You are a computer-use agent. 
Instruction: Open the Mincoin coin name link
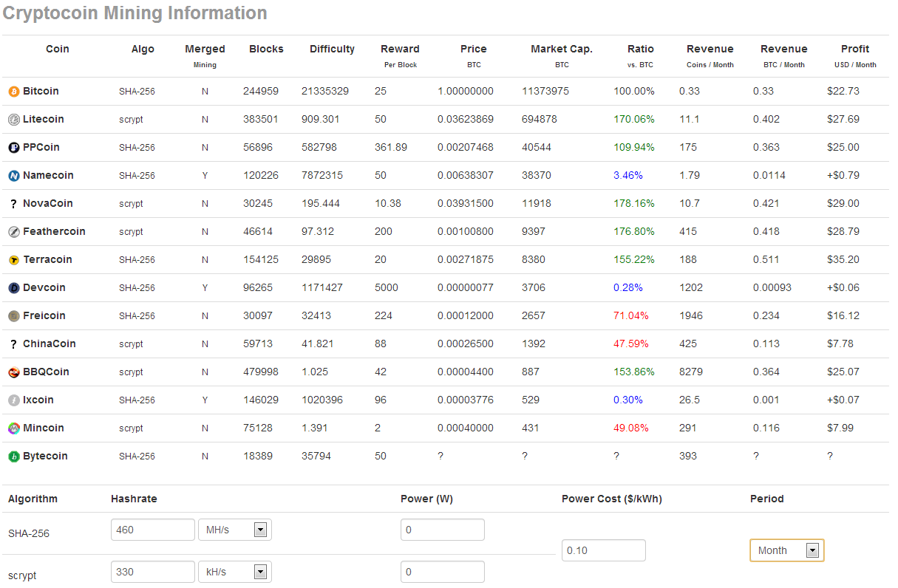pyautogui.click(x=44, y=428)
